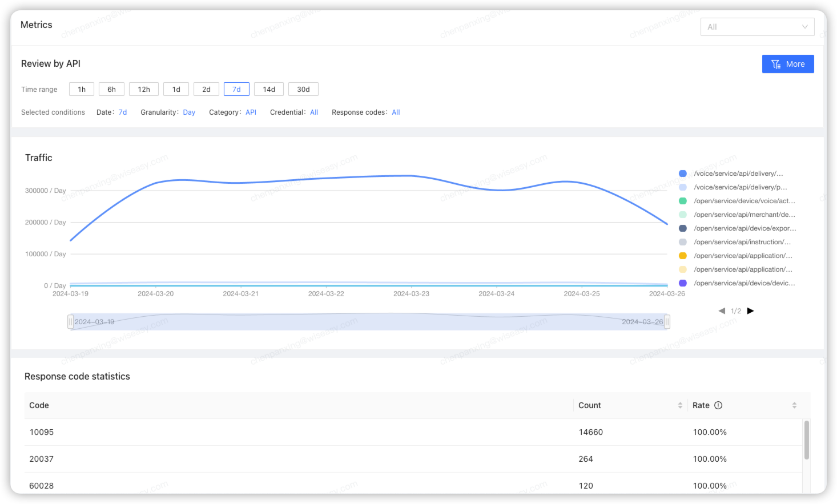Screen dimensions: 837x504
Task: Toggle the /voice/service/api/delivery/p… legend series
Action: click(x=733, y=187)
